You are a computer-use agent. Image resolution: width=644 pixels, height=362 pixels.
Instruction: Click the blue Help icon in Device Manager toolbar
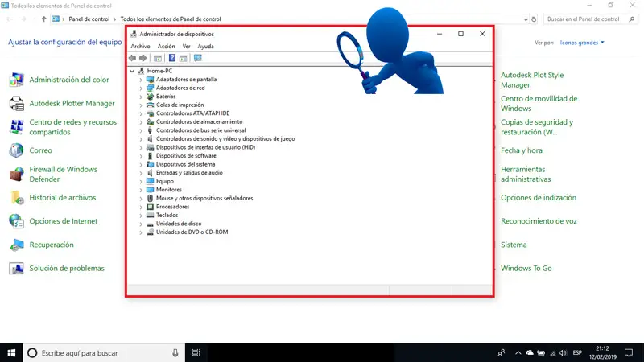tap(172, 58)
